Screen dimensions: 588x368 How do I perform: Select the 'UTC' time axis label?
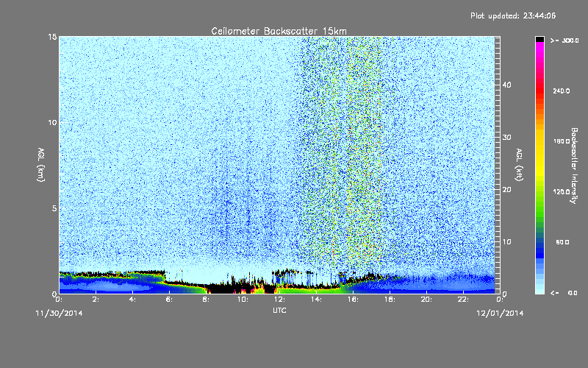(x=279, y=310)
